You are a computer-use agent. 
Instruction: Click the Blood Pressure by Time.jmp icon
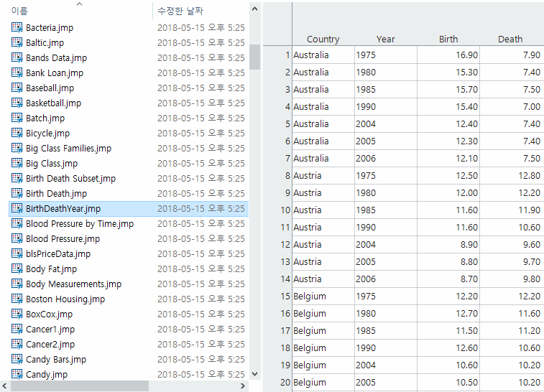tap(17, 223)
